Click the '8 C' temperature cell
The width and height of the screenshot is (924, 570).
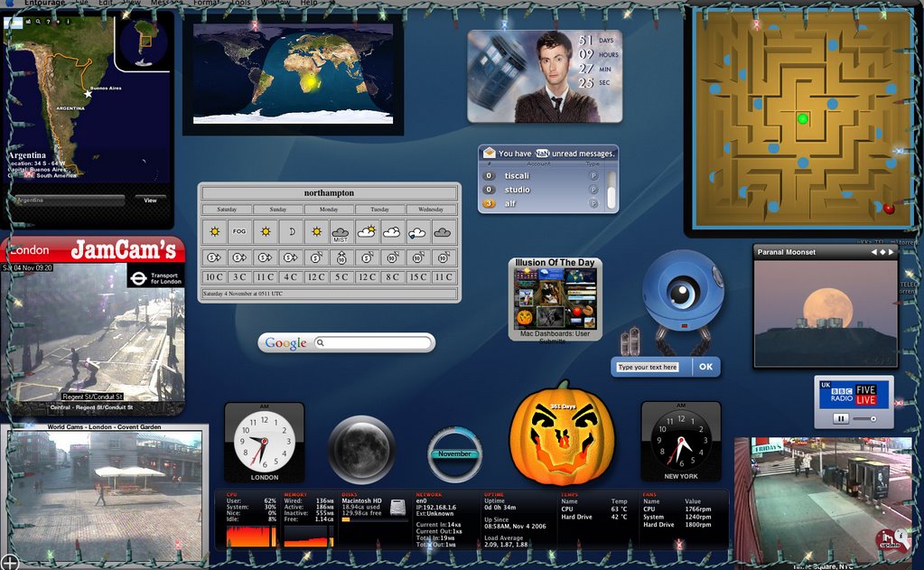(393, 277)
